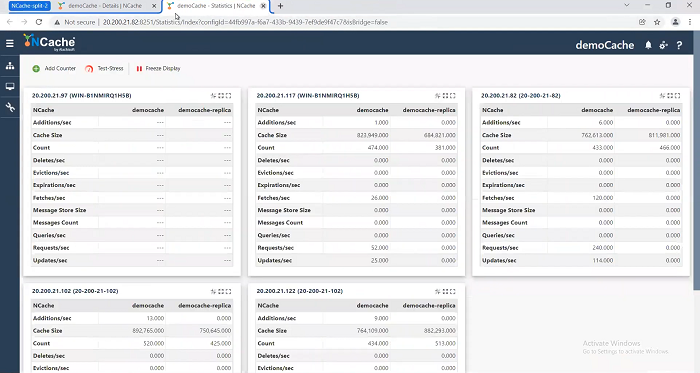Screen dimensions: 700x373
Task: Click the red Freeze Display pause icon
Action: tap(139, 69)
